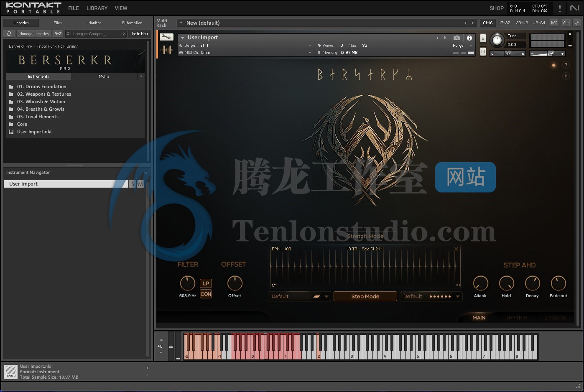
Task: Solo the User Import instrument
Action: pyautogui.click(x=483, y=38)
